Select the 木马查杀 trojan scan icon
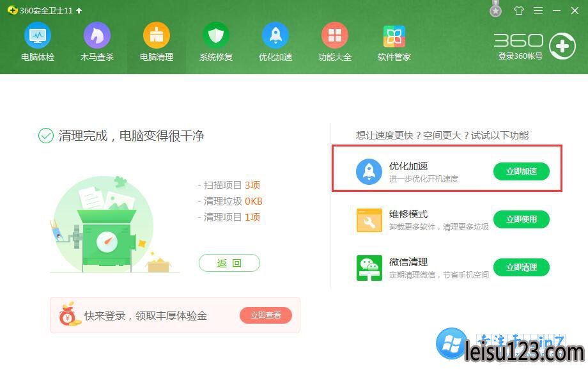 pos(97,35)
